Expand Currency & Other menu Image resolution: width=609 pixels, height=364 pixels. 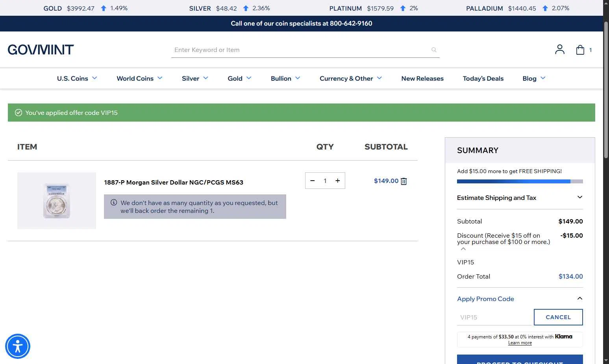[351, 78]
